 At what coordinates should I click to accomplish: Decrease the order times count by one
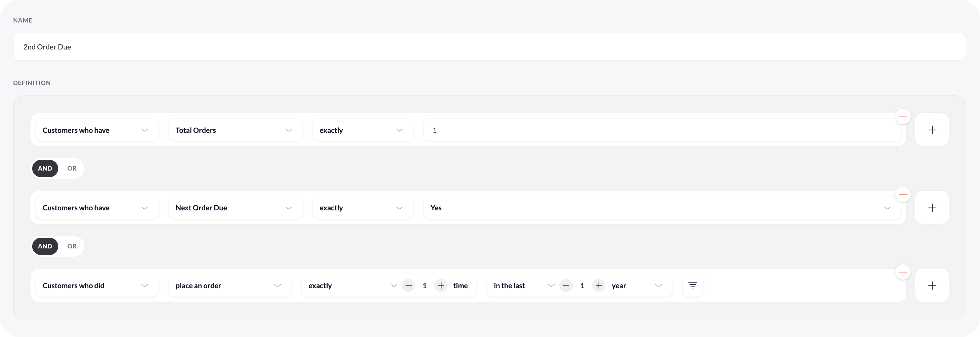coord(408,286)
